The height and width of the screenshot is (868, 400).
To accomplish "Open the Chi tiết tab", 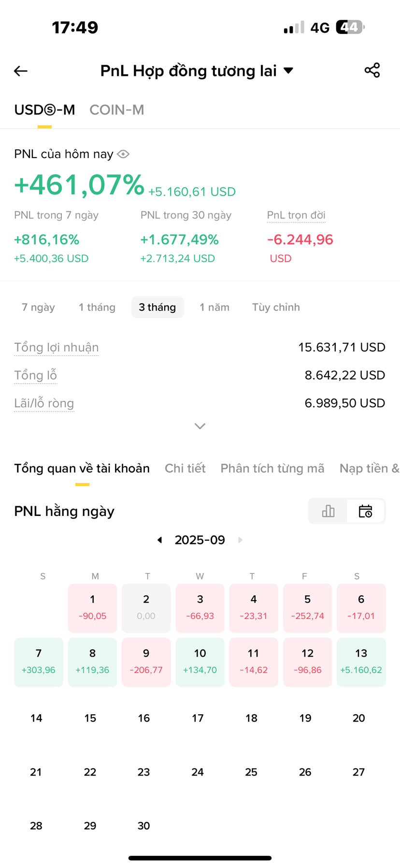I will [x=185, y=469].
